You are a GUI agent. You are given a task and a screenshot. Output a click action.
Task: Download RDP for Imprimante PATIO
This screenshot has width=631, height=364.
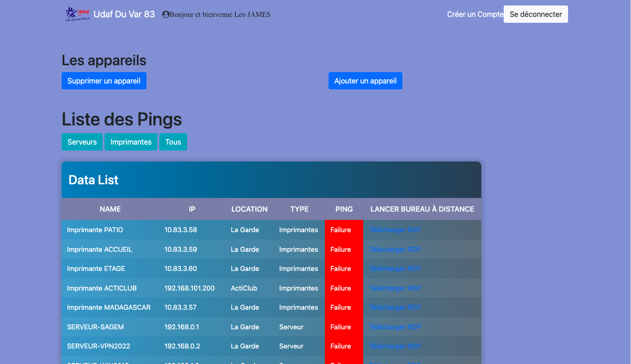(x=395, y=230)
